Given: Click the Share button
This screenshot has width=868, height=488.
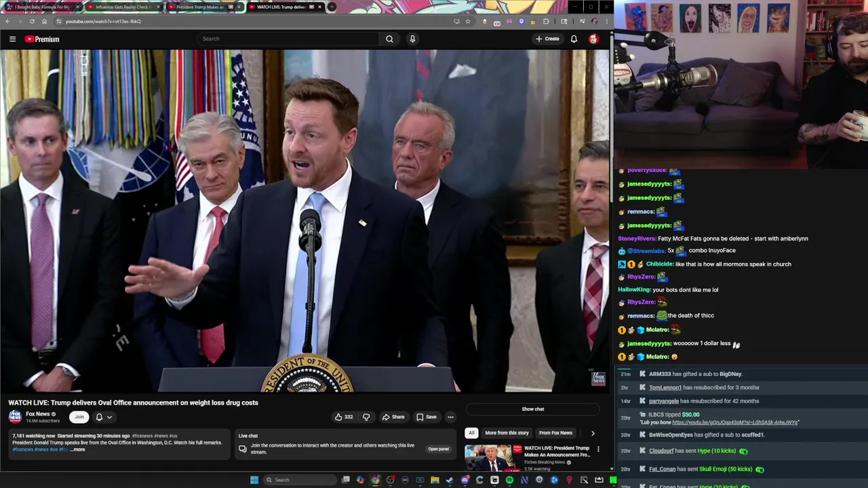Looking at the screenshot, I should [393, 417].
